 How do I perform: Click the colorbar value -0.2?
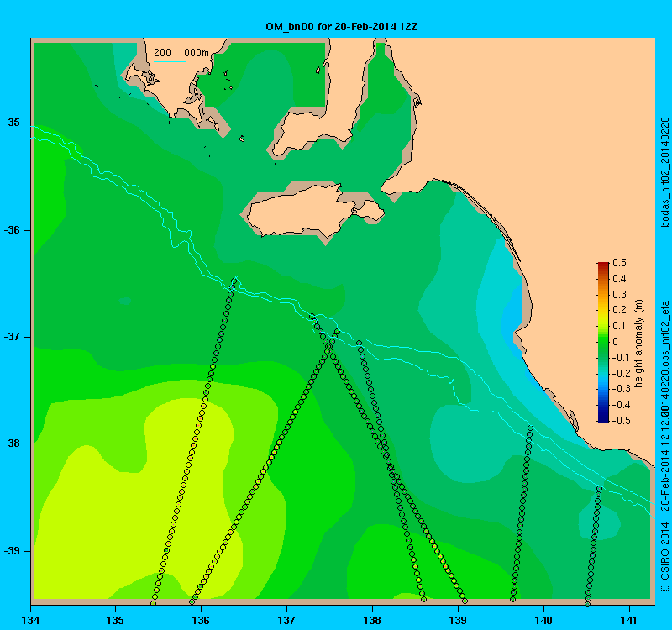(620, 373)
